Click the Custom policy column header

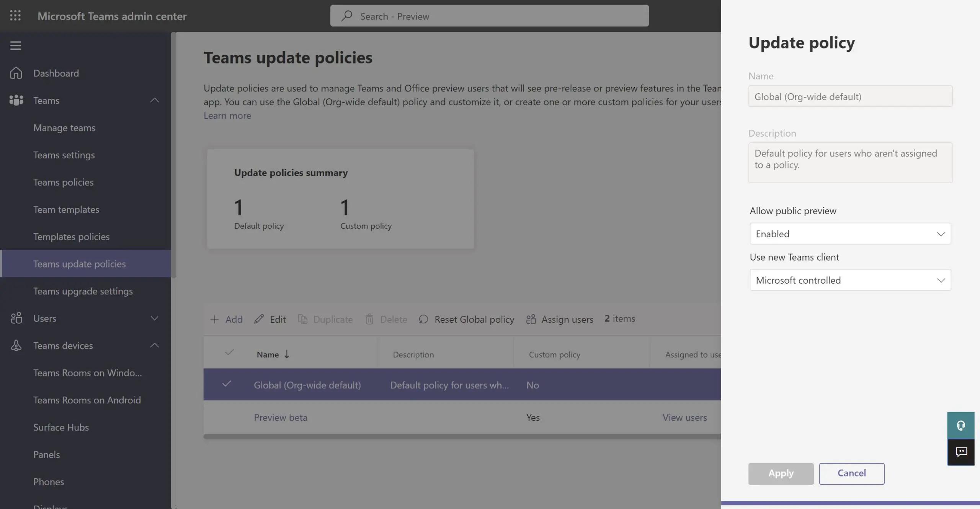[x=555, y=354]
